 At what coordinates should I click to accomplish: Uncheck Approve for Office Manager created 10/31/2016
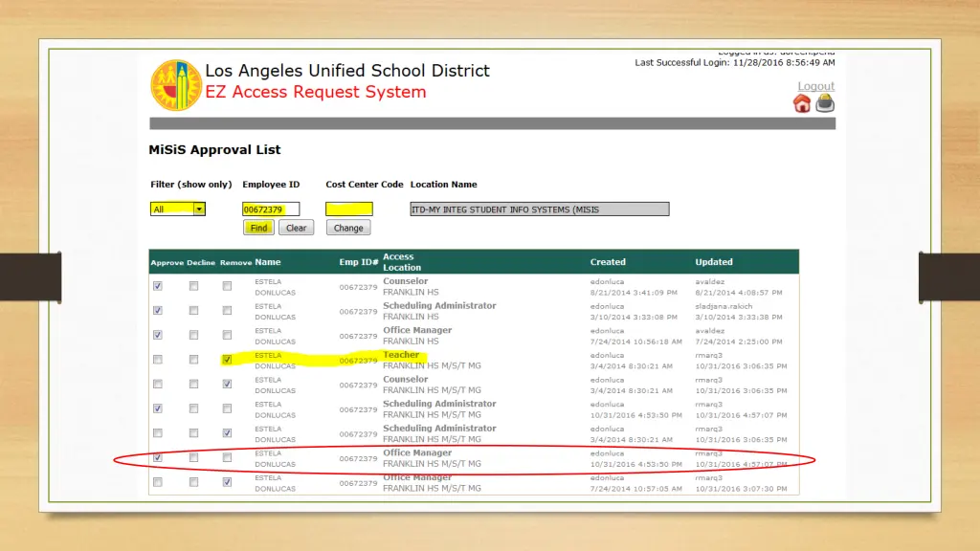pos(158,458)
